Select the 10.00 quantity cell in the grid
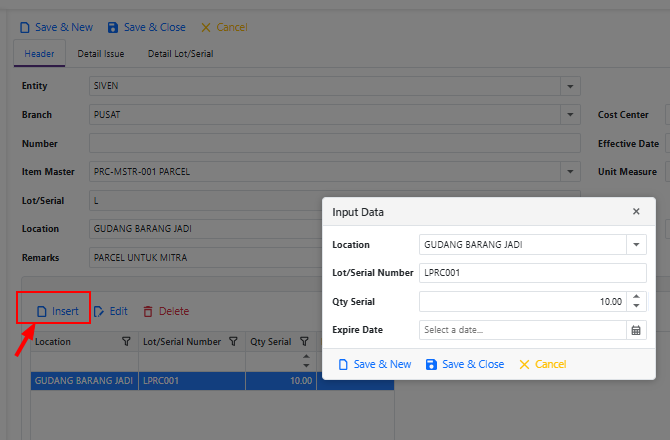670x440 pixels. [281, 381]
